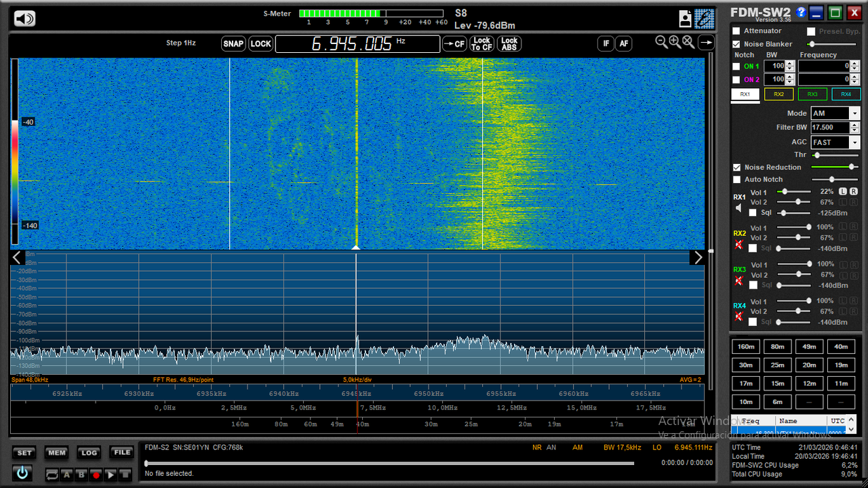The height and width of the screenshot is (488, 868).
Task: Click the zoom in magnifier icon
Action: 675,42
